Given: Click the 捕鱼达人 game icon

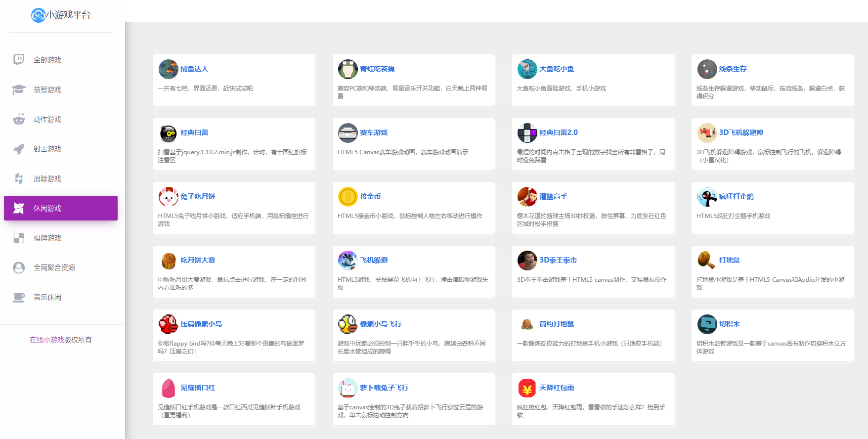Looking at the screenshot, I should tap(168, 69).
